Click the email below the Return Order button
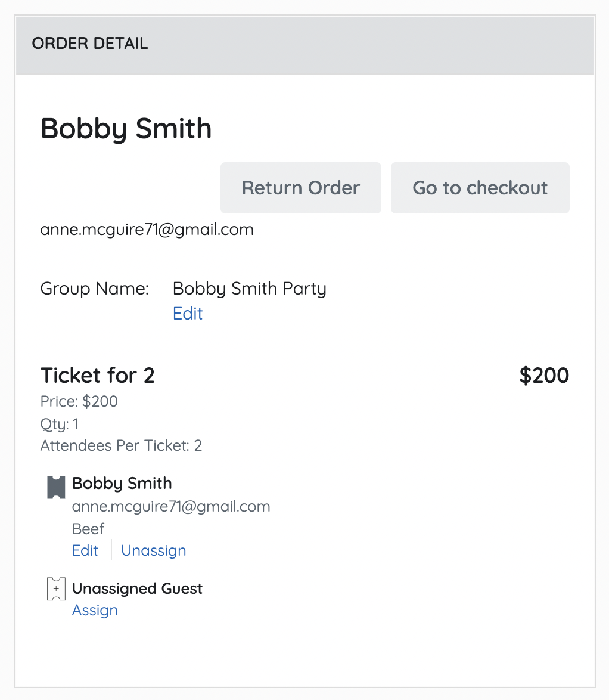Viewport: 609px width, 700px height. coord(147,230)
